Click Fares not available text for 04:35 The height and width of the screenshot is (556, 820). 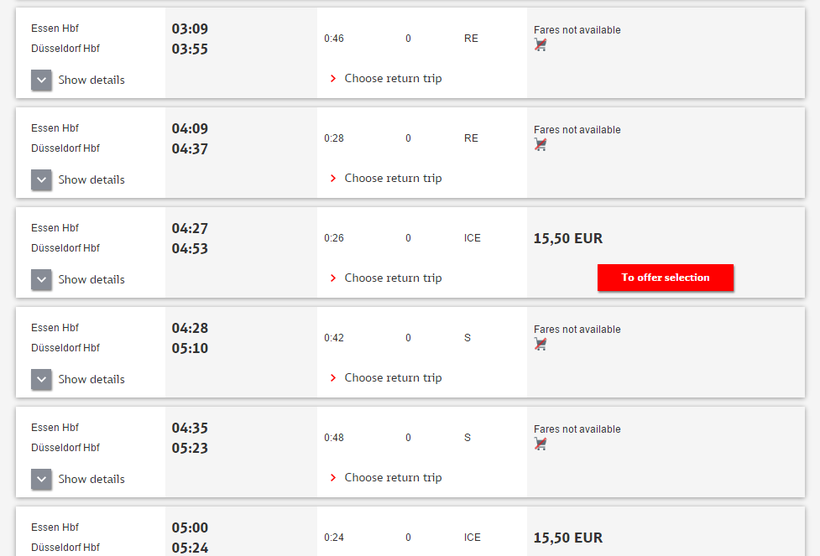(577, 429)
